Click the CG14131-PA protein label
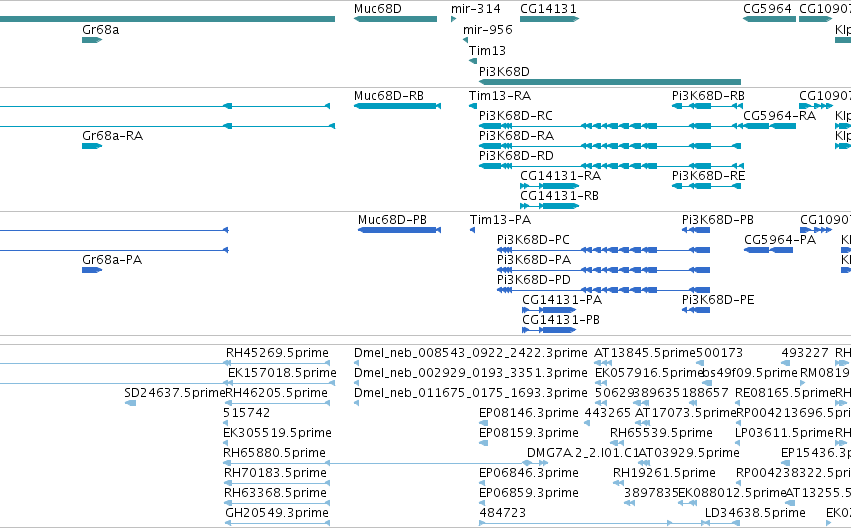Screen dimensions: 851x528 562,301
